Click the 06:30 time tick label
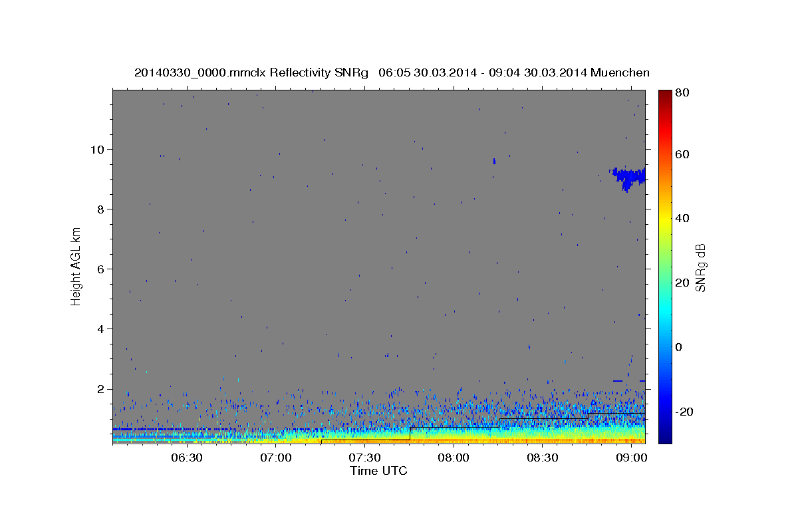Screen dimensions: 798x532 (x=187, y=458)
